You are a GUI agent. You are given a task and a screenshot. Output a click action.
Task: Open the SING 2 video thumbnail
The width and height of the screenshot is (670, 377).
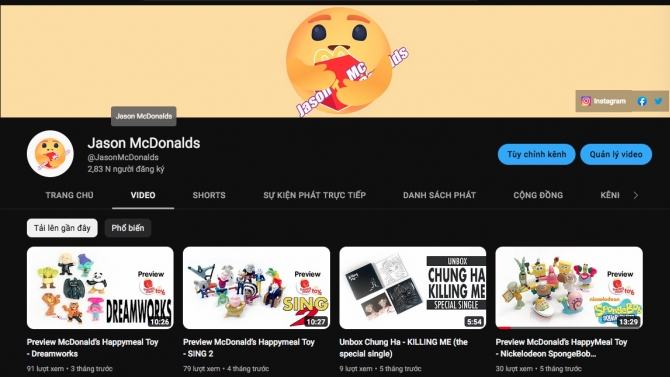point(256,288)
